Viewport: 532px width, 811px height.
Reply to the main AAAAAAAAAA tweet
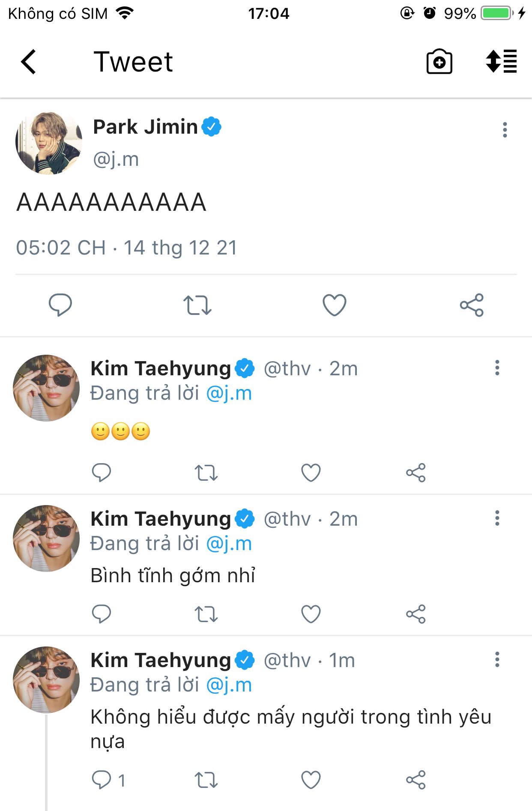tap(60, 305)
